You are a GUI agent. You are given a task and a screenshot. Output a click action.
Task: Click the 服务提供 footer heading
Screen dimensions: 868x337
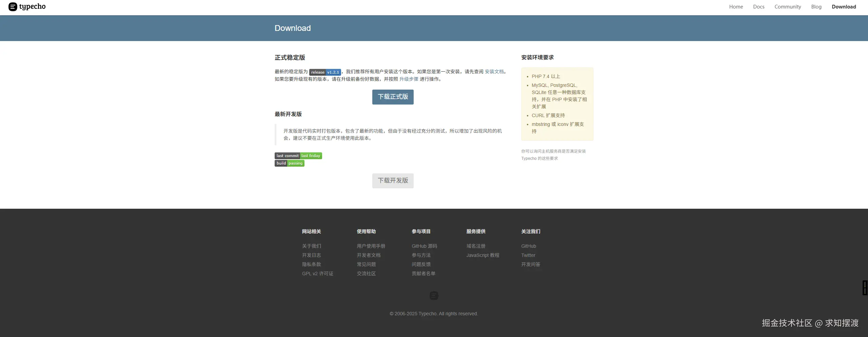pyautogui.click(x=476, y=231)
